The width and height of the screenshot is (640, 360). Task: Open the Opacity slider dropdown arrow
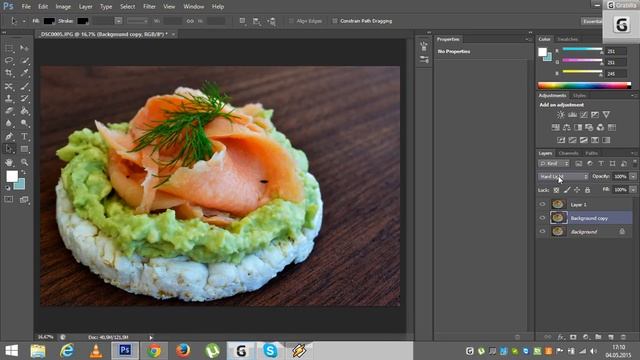633,176
